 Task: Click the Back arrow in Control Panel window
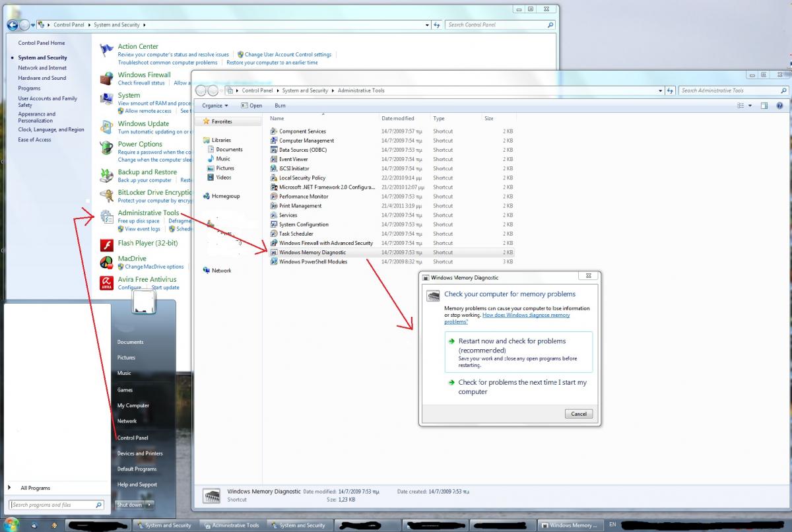[13, 25]
